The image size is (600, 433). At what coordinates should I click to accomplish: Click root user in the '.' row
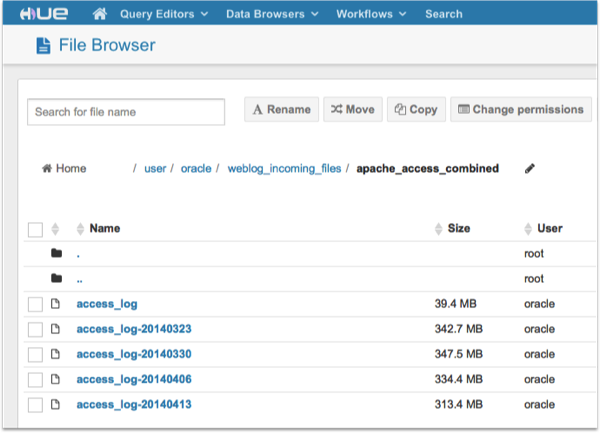point(534,254)
